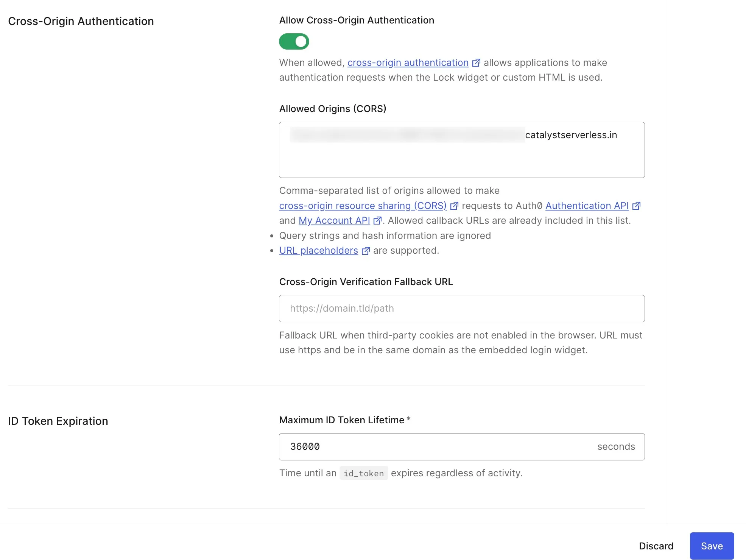
Task: Click external-link icon beside cross-origin authentication
Action: coord(476,63)
